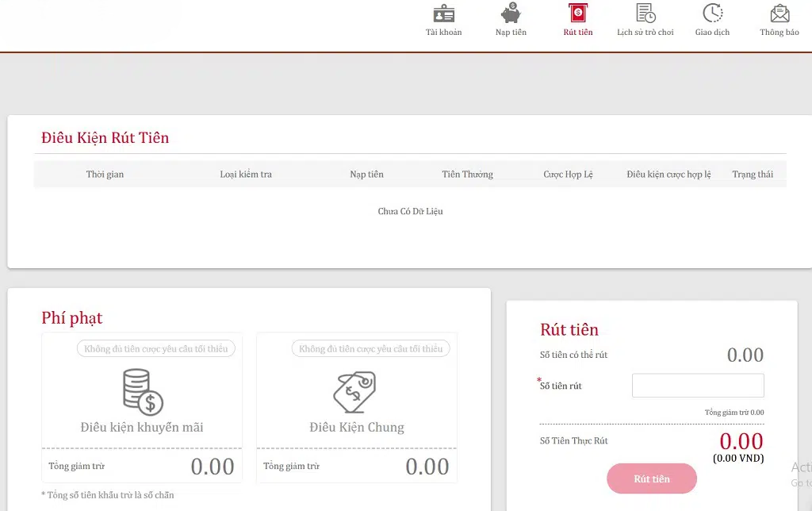
Task: Open the Thông báo envelope icon
Action: click(779, 14)
